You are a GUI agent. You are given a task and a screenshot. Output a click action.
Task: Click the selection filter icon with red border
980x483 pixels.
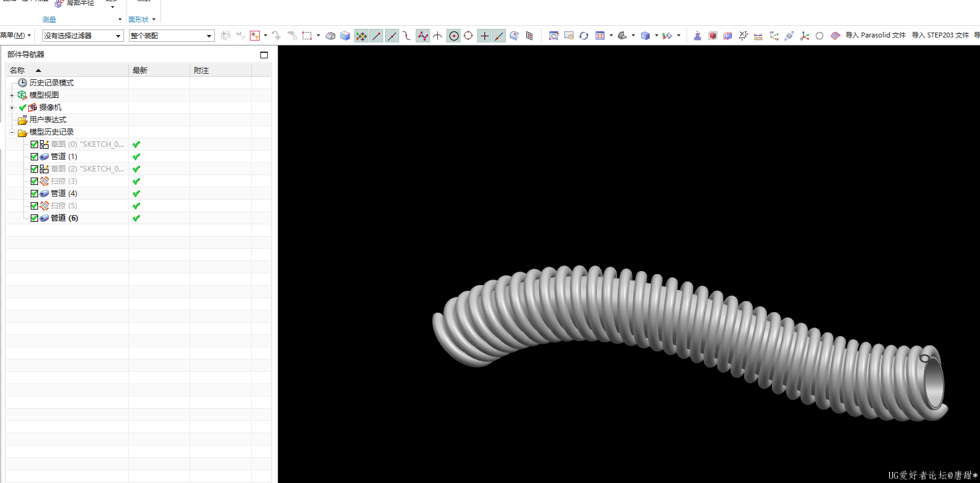(255, 36)
